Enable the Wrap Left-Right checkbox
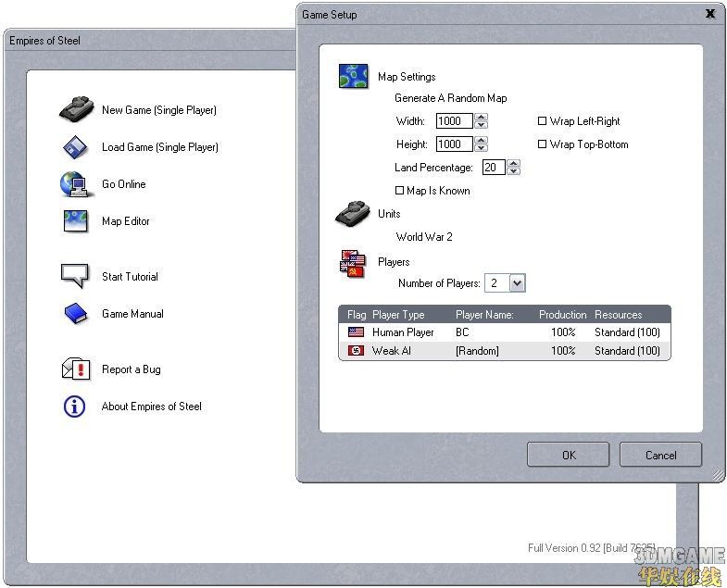The image size is (727, 588). click(543, 121)
